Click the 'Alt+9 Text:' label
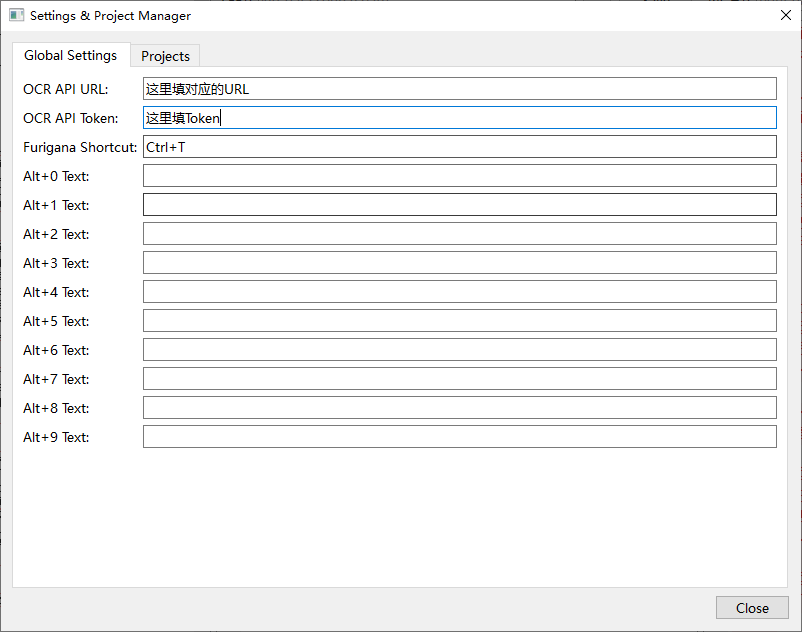 tap(56, 437)
